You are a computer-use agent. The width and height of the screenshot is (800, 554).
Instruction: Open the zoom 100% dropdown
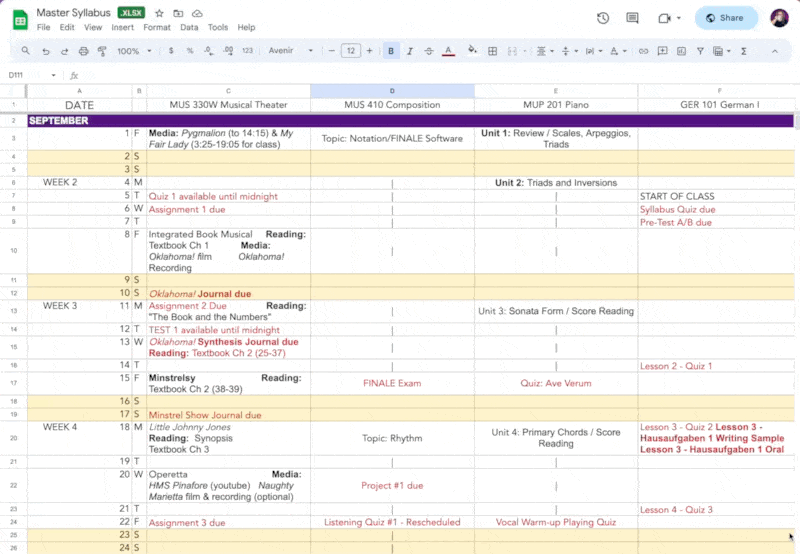[x=134, y=51]
